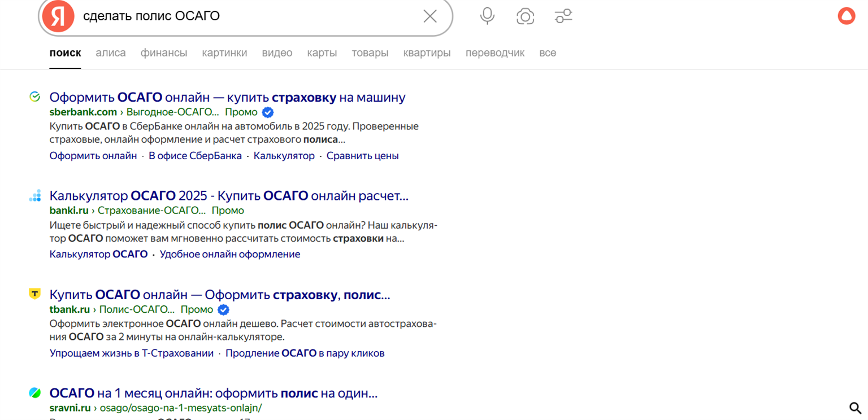Screen dimensions: 868x420
Task: Click into the search input field
Action: [x=249, y=16]
